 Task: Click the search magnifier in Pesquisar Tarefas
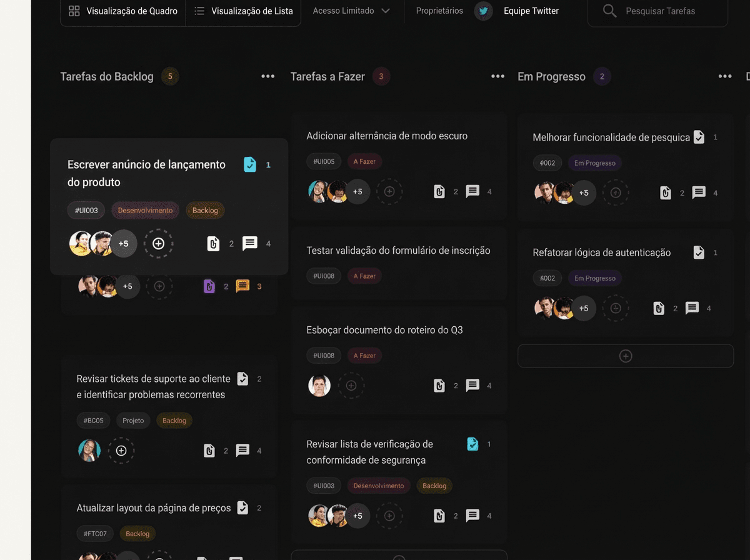pos(608,11)
